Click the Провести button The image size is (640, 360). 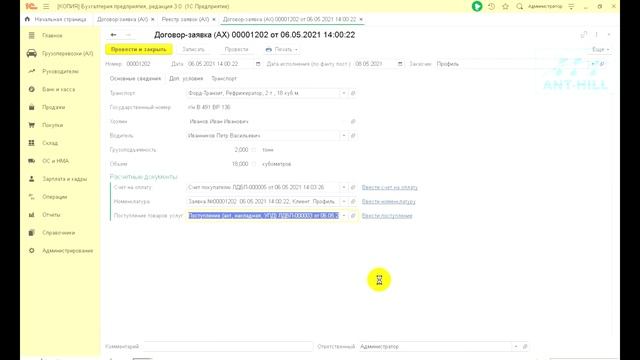236,49
